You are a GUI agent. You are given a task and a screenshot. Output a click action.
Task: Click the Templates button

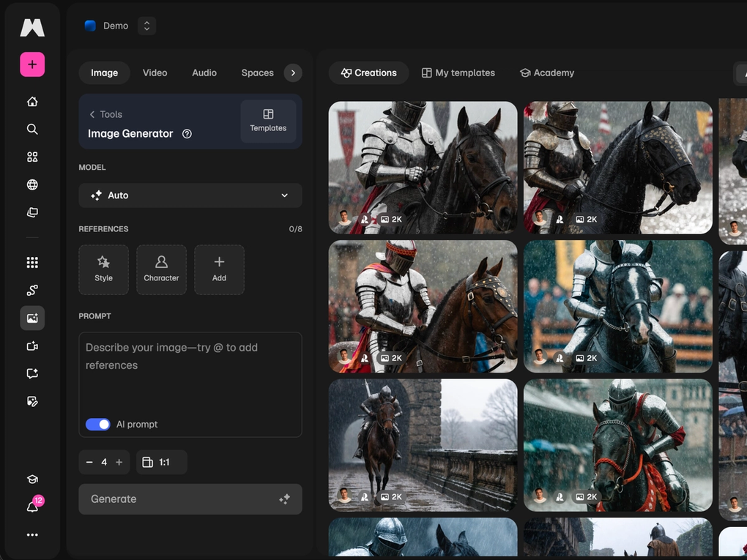(268, 122)
